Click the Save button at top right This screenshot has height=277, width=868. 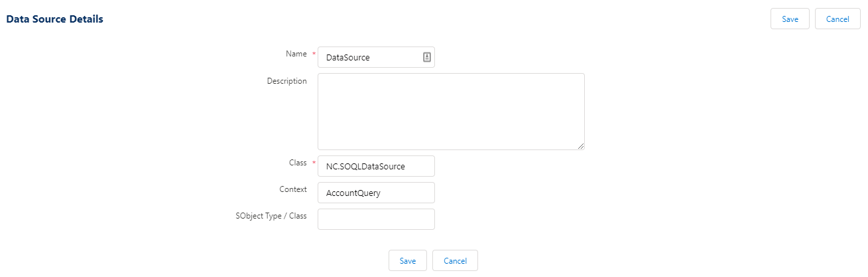click(x=790, y=19)
